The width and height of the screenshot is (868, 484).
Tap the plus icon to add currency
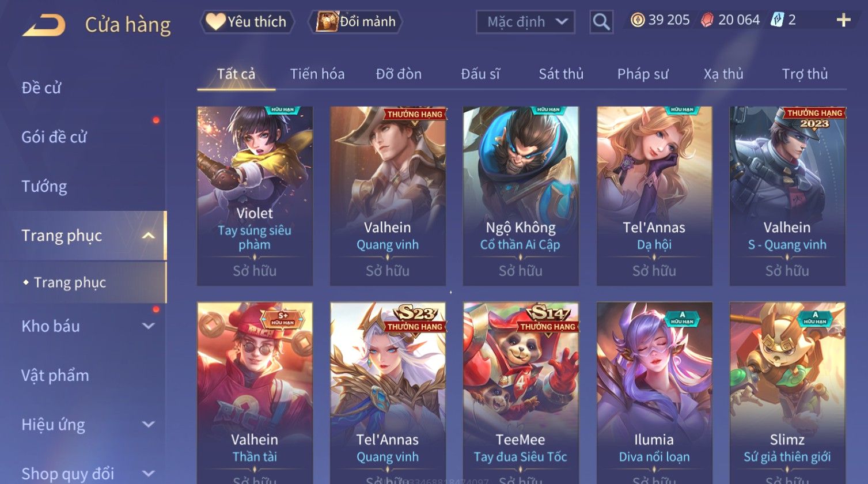click(x=843, y=21)
